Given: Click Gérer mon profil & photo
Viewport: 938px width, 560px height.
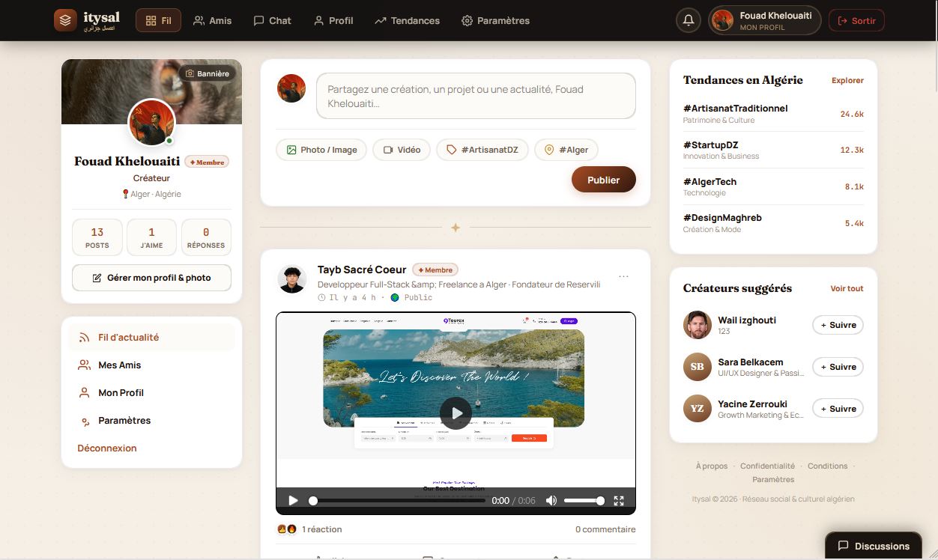Looking at the screenshot, I should point(151,278).
